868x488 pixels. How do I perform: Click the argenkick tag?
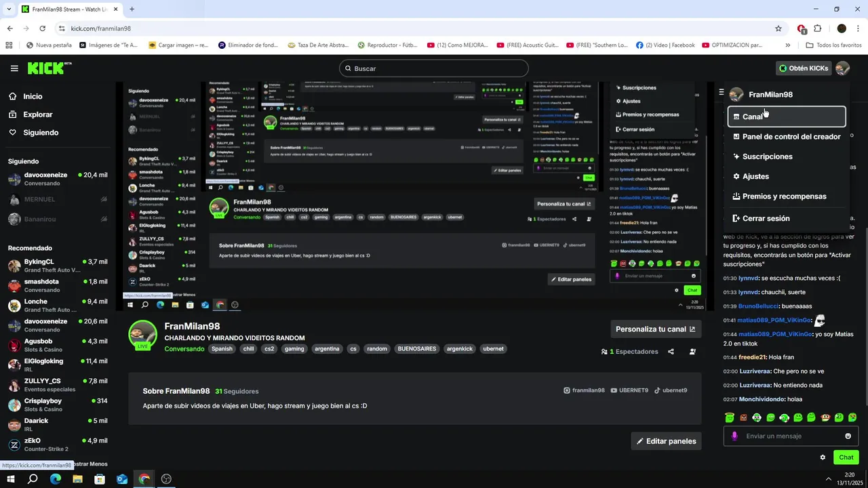(459, 349)
